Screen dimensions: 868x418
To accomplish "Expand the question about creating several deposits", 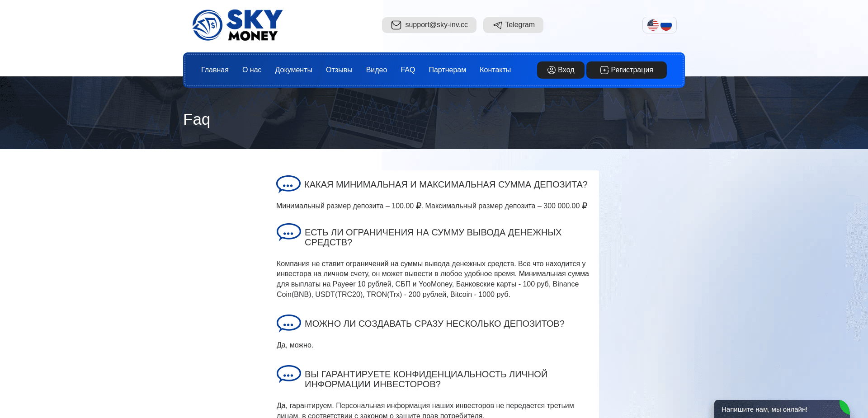I will point(434,323).
